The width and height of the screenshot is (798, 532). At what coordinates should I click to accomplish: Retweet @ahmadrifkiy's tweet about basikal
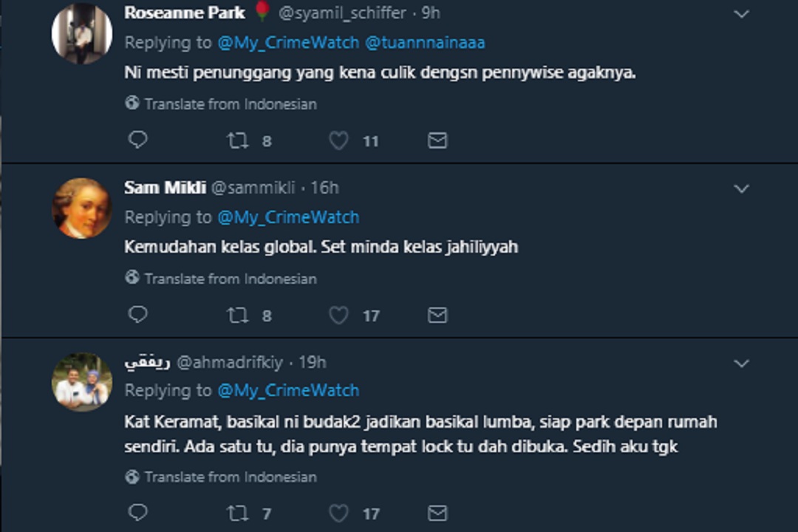(x=238, y=512)
